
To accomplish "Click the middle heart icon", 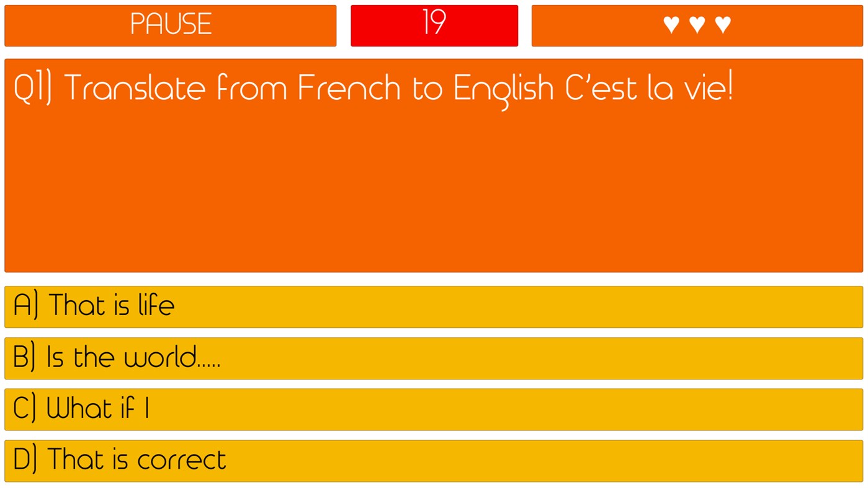I will [697, 24].
